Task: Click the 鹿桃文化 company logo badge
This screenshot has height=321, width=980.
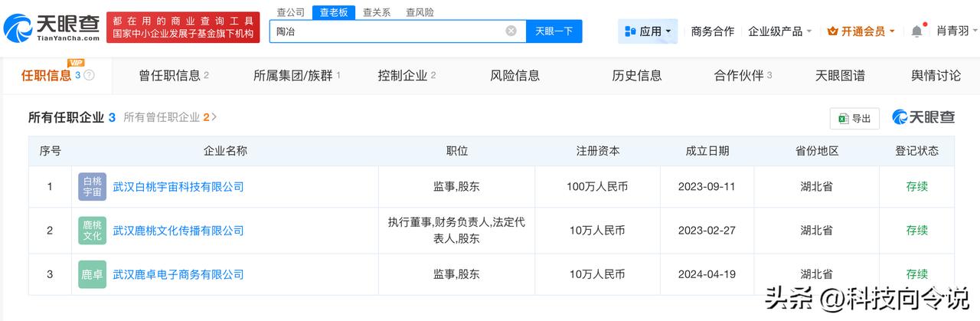Action: [x=93, y=231]
